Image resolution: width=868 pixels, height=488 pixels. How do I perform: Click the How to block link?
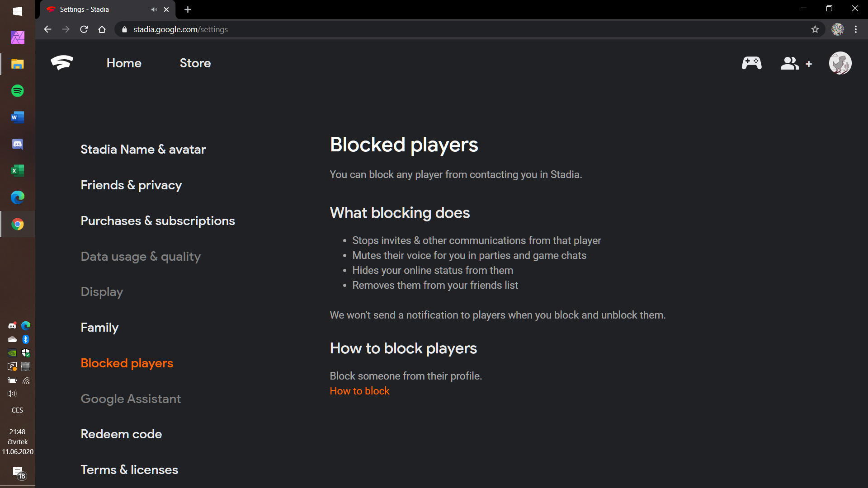359,391
